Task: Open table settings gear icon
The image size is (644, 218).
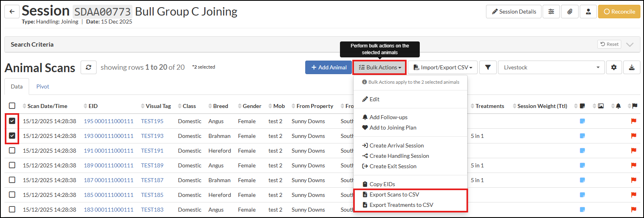Action: tap(614, 67)
